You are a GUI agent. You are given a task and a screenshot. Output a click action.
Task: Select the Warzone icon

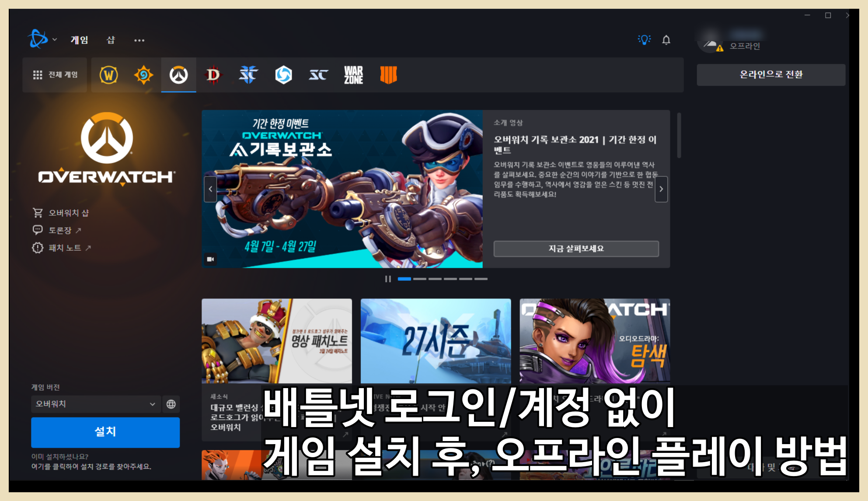click(353, 75)
